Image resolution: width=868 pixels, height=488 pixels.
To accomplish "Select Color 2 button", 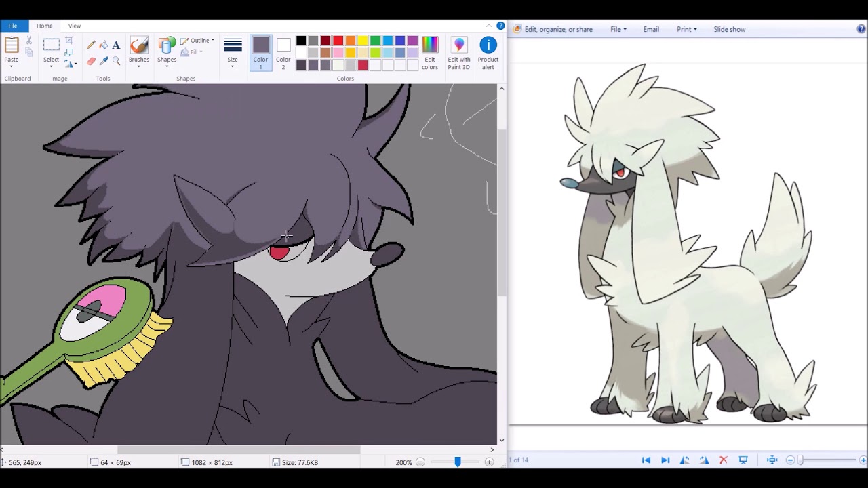I will [283, 53].
